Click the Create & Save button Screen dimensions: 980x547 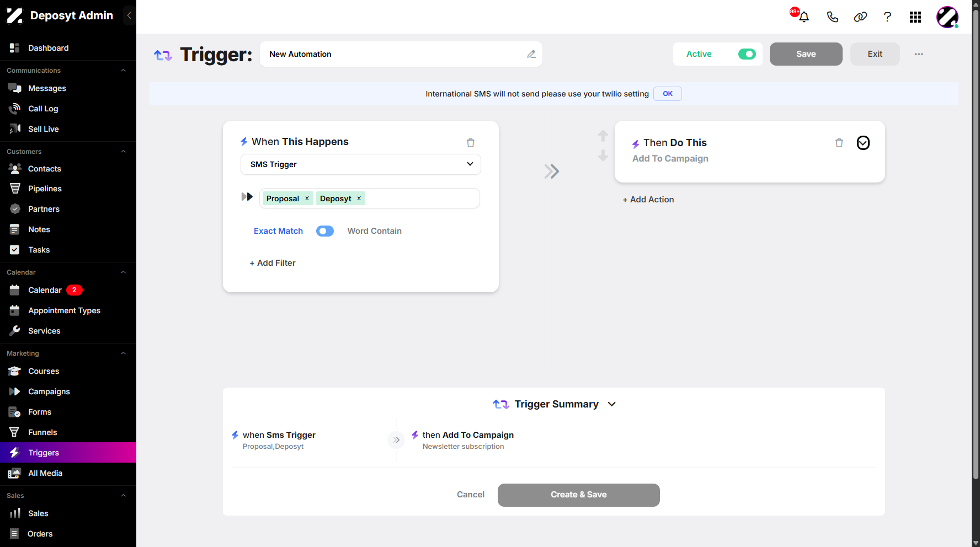579,495
